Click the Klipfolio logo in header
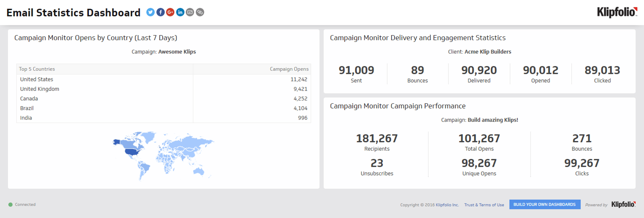Screen dimensions: 644x218 click(617, 12)
